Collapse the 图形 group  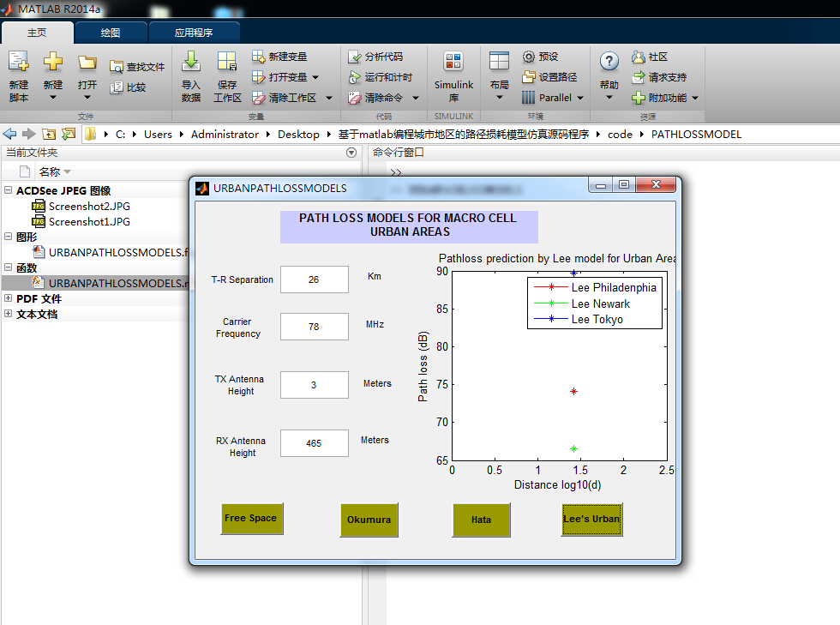(8, 237)
